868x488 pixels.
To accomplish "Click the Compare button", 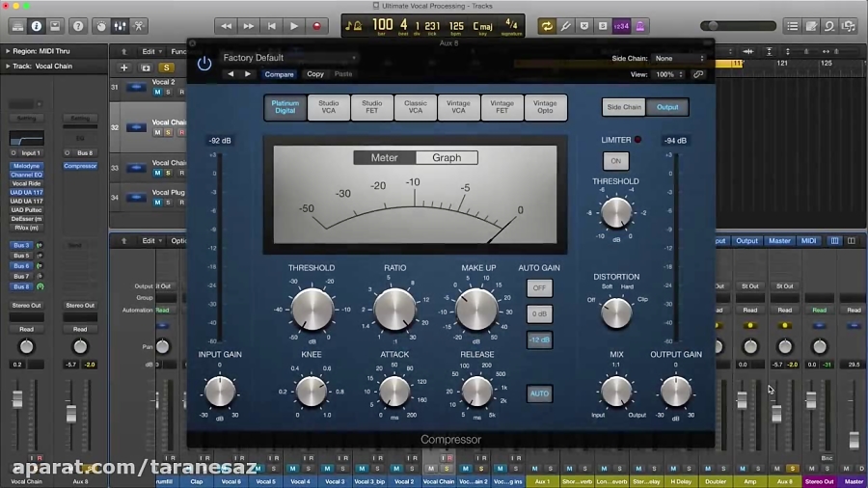I will point(279,74).
